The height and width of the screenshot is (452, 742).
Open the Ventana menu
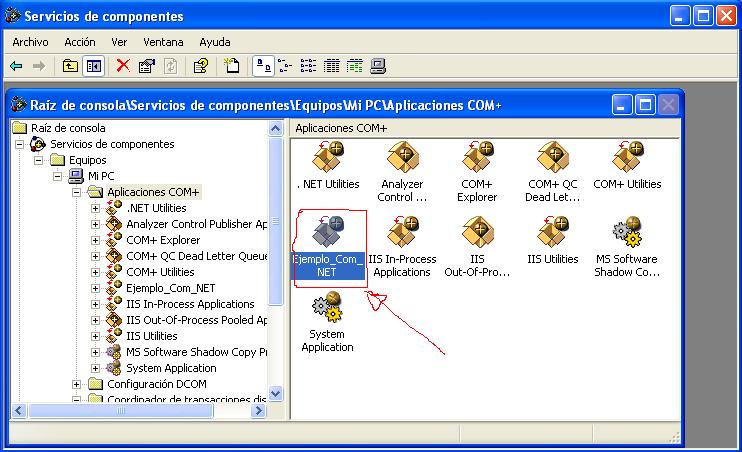(x=163, y=42)
